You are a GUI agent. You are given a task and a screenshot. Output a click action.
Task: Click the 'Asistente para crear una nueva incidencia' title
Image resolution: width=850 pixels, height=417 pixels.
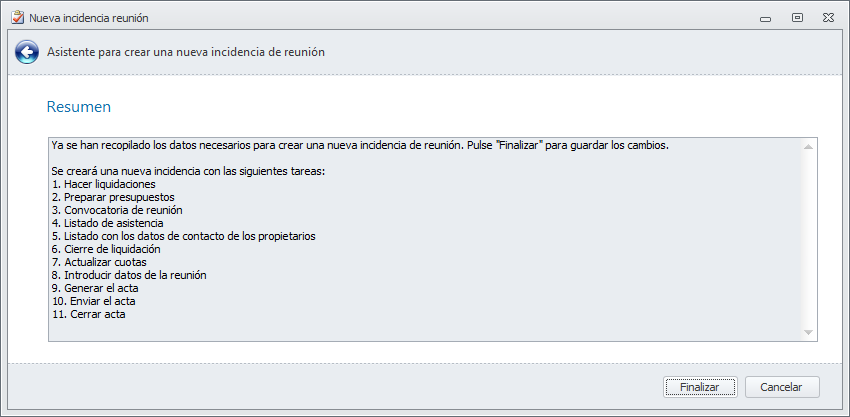186,53
